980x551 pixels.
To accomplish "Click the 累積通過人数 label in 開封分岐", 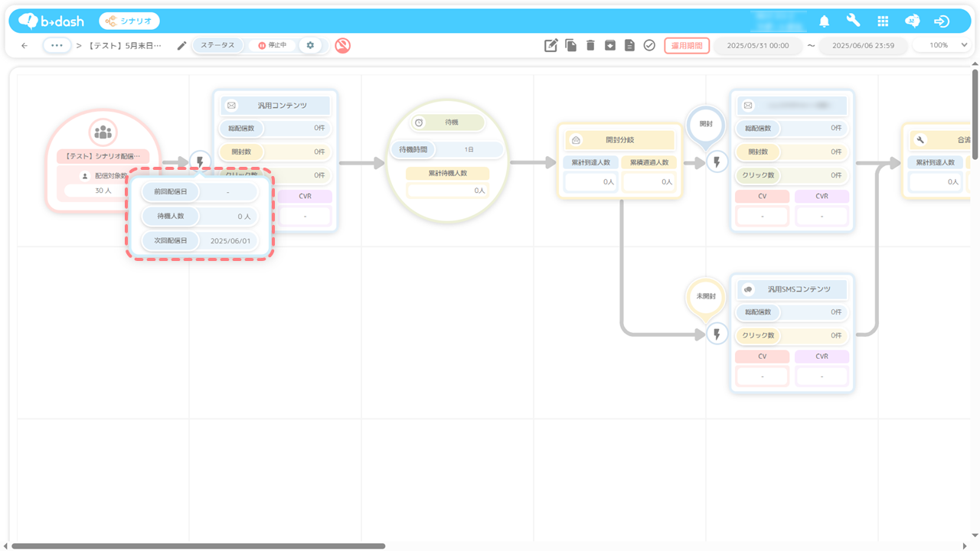I will click(x=649, y=163).
